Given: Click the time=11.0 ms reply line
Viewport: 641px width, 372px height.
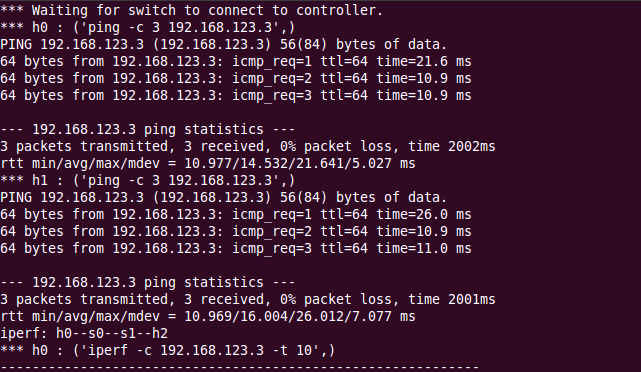Looking at the screenshot, I should tap(235, 249).
